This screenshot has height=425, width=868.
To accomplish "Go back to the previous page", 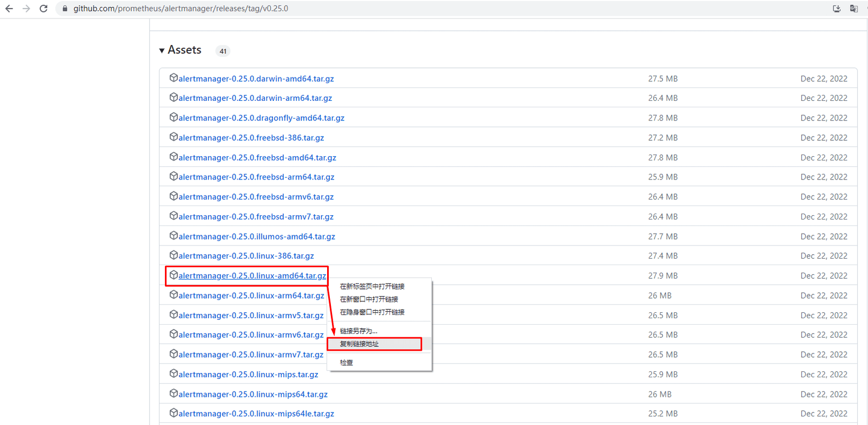I will click(x=9, y=9).
